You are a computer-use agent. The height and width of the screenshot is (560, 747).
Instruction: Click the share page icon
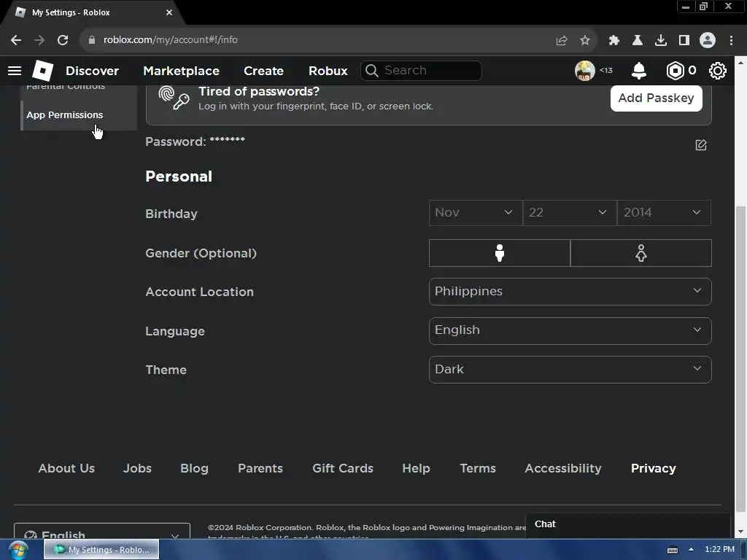pos(562,40)
